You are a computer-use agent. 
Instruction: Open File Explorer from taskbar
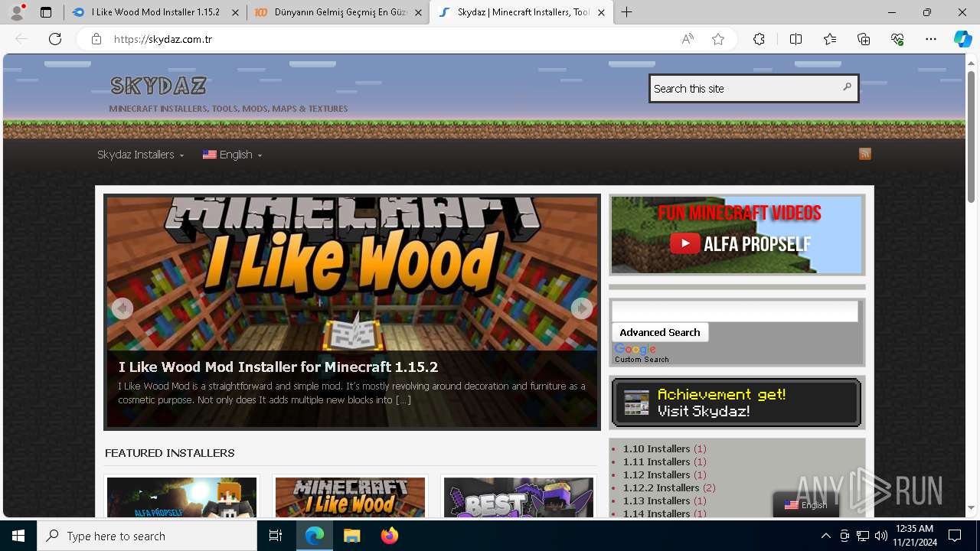[x=351, y=536]
